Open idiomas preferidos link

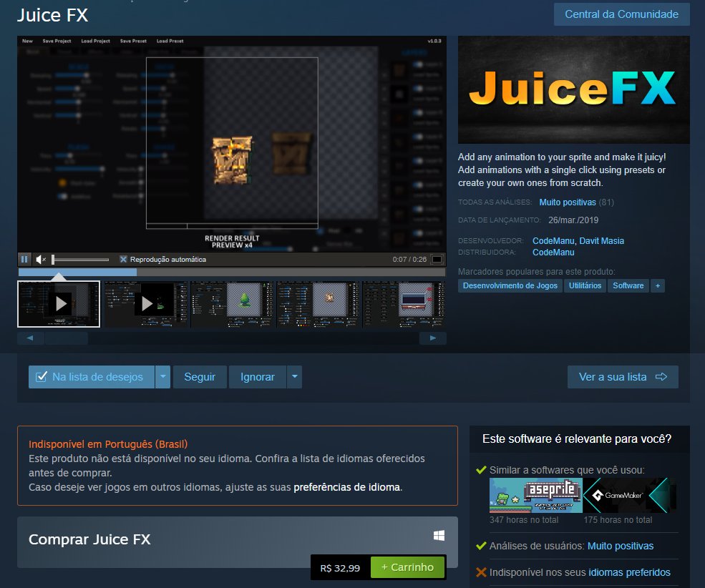[629, 573]
